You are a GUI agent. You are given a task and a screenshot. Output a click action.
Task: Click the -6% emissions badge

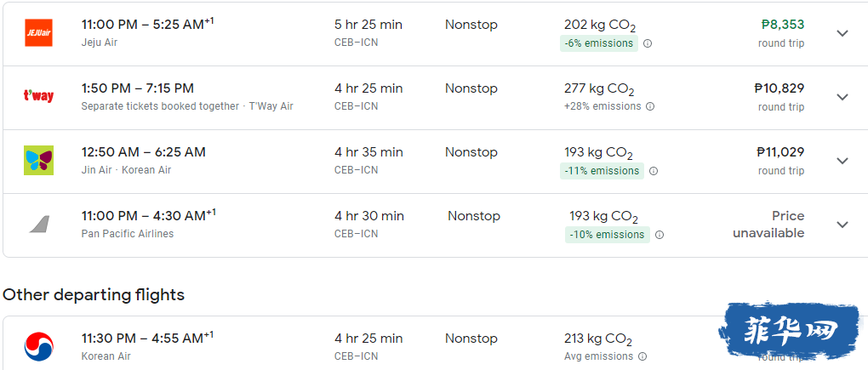(x=599, y=43)
